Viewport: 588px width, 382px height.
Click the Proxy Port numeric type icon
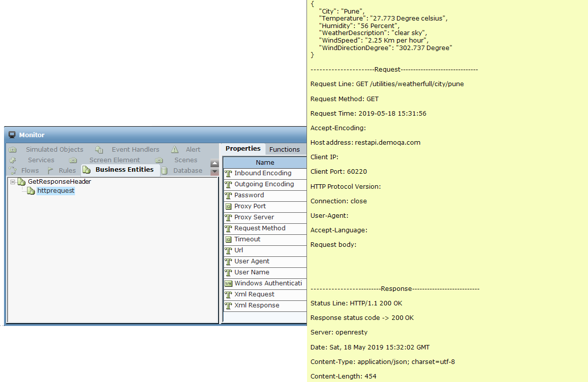coord(228,206)
